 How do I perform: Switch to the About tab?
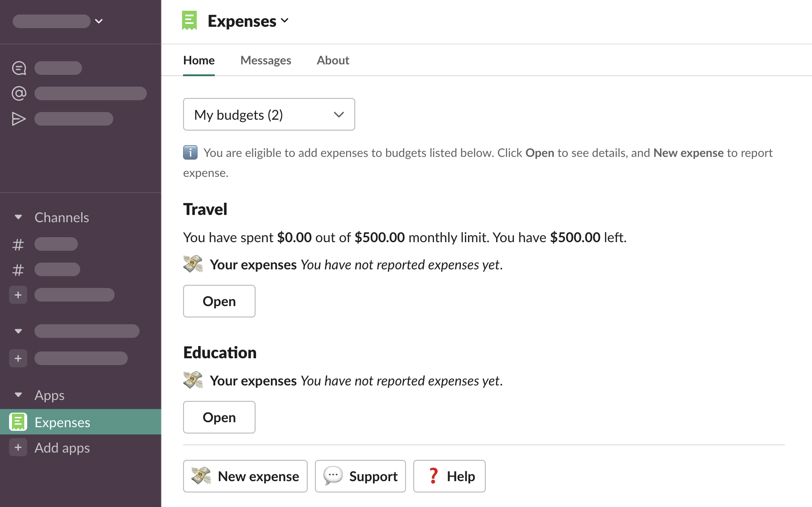[x=333, y=60]
